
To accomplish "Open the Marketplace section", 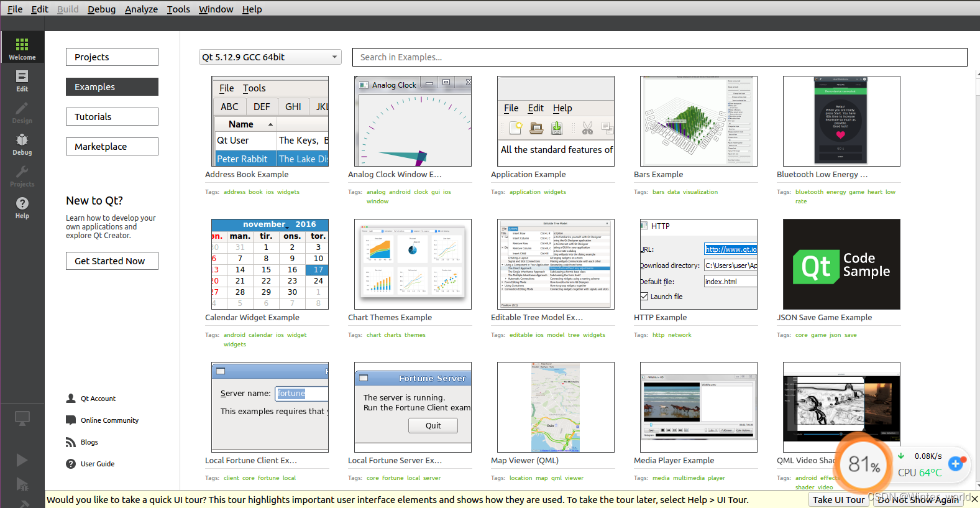I will tap(112, 147).
